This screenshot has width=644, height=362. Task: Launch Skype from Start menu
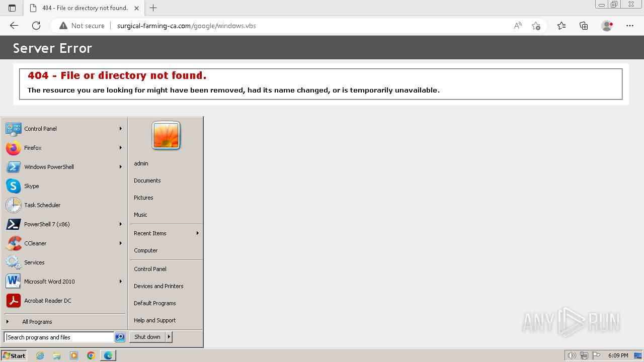pyautogui.click(x=64, y=186)
